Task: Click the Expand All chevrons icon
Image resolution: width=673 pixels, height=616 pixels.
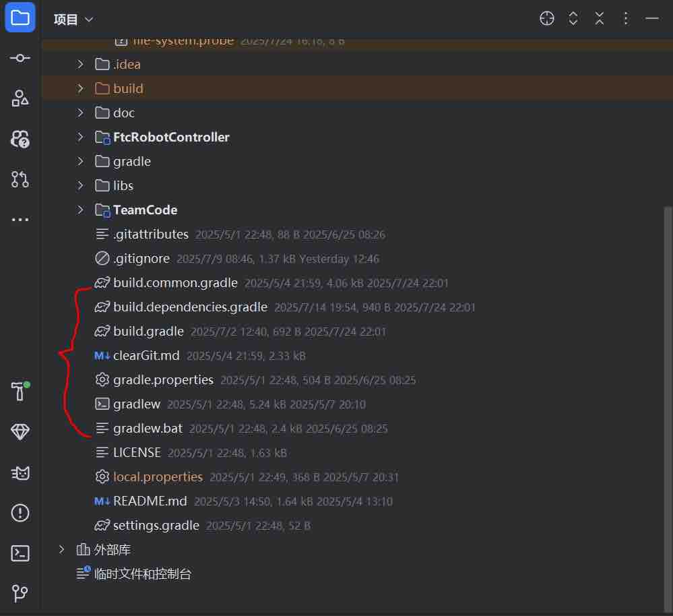Action: coord(573,19)
